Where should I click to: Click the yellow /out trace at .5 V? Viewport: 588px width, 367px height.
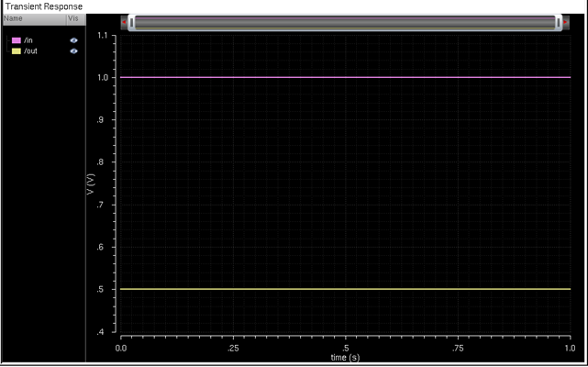[x=346, y=289]
